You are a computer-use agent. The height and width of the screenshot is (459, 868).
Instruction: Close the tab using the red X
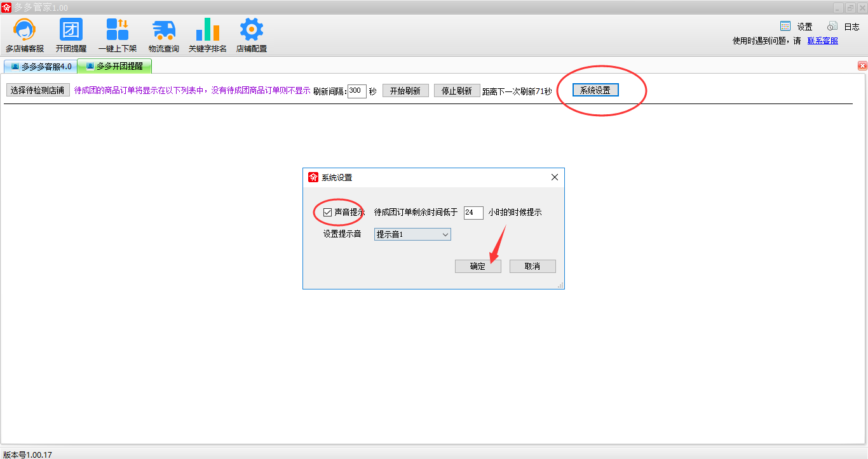[862, 66]
